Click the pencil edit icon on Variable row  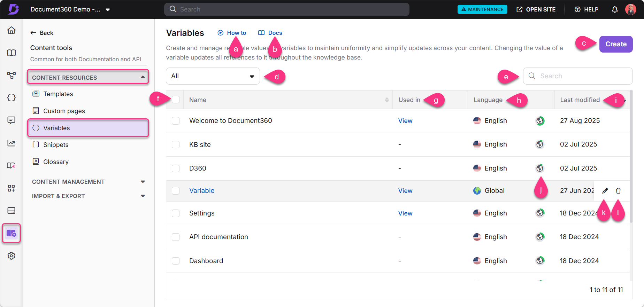click(605, 191)
